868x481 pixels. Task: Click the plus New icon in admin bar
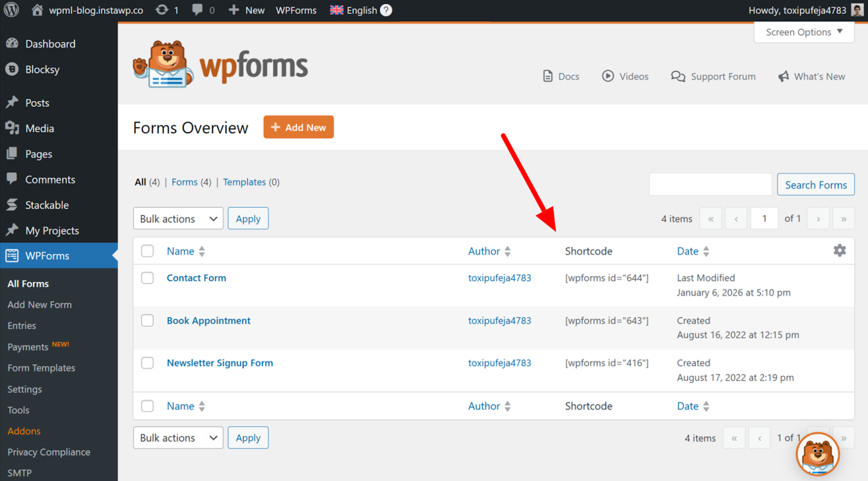(234, 10)
